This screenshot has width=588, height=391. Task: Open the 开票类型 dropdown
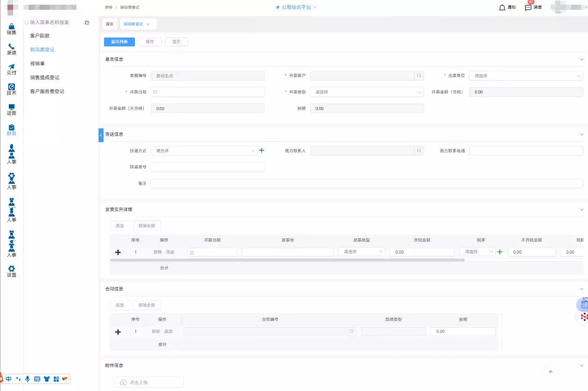click(367, 92)
